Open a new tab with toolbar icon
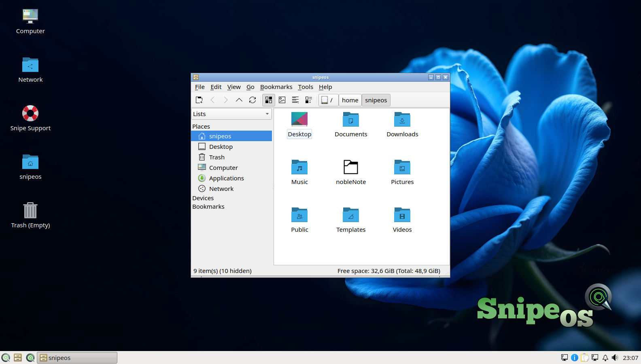 (199, 100)
